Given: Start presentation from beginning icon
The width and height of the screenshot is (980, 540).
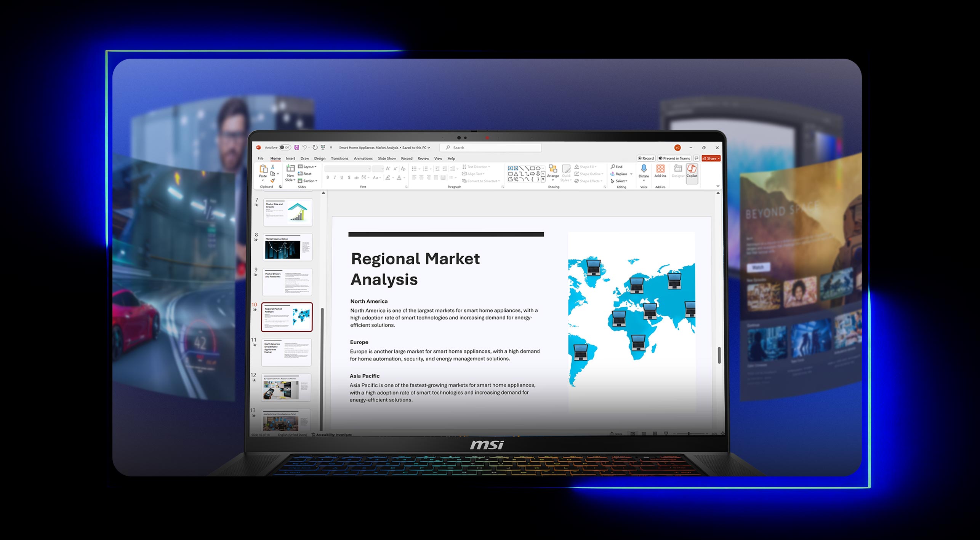Looking at the screenshot, I should [323, 147].
